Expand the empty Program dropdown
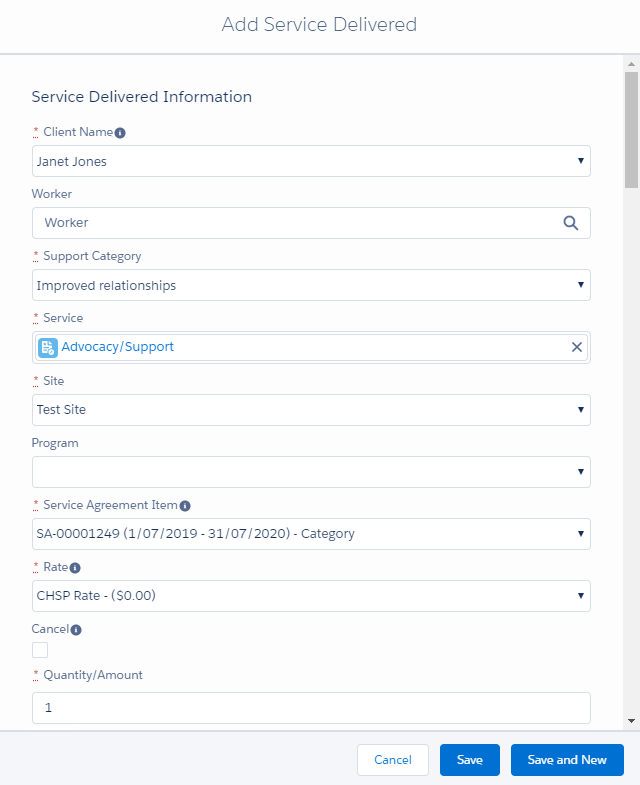The image size is (640, 785). click(311, 471)
